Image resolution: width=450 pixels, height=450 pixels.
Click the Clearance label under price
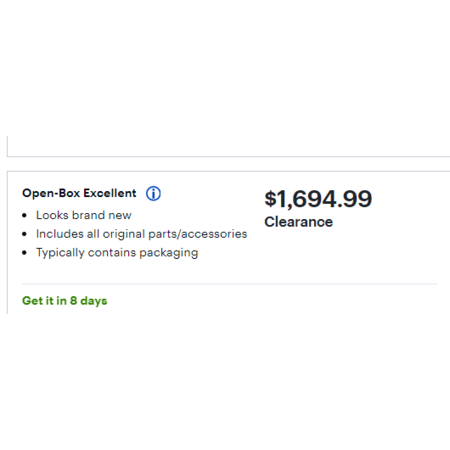(x=298, y=222)
